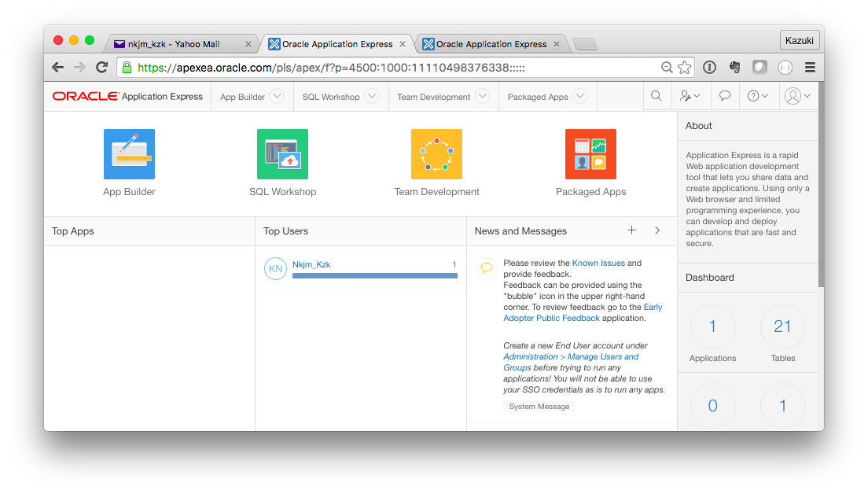This screenshot has height=494, width=868.
Task: Select the first Oracle Application Express tab
Action: click(337, 44)
